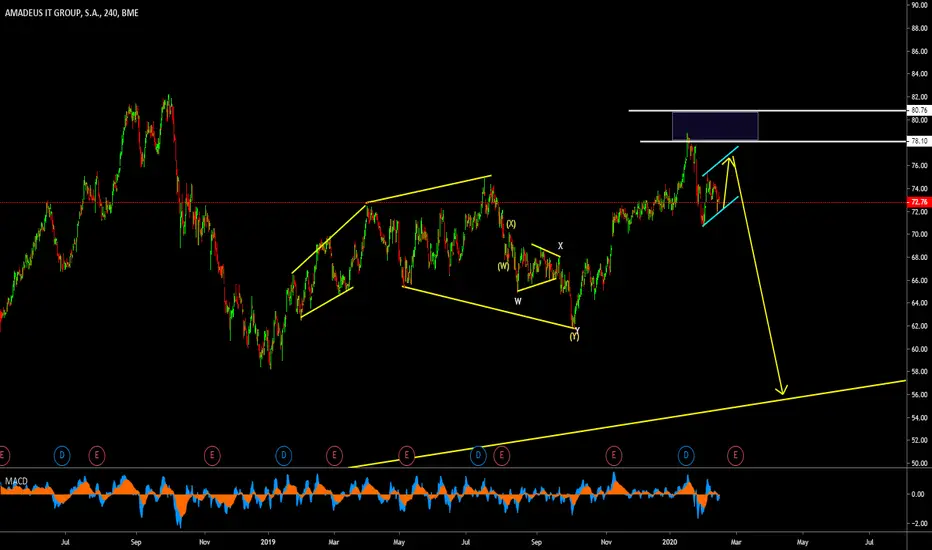Open the earnings marker for August 2018
Viewport: 932px width, 550px height.
click(x=97, y=456)
